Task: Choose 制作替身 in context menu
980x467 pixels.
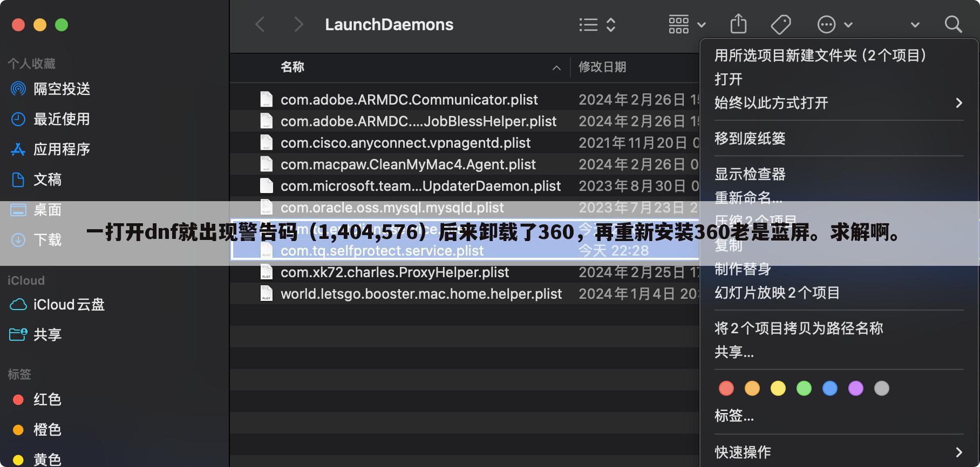Action: [743, 269]
